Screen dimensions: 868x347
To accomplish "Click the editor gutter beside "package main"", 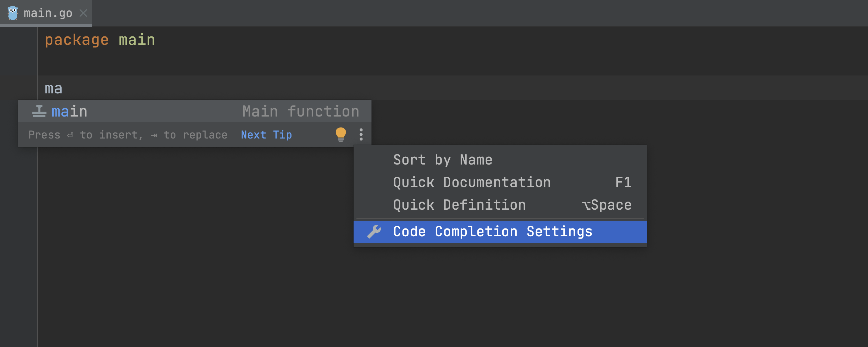I will point(19,40).
